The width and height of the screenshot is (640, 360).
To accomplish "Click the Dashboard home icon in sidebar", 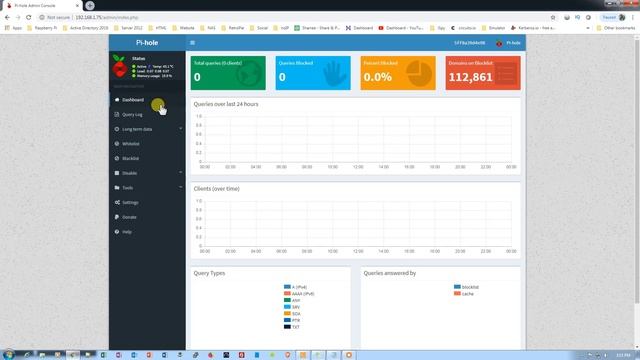I will (x=117, y=100).
